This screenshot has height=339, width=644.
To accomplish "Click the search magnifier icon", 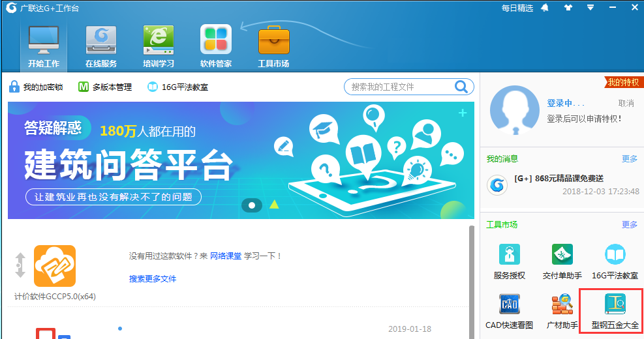I will (x=461, y=87).
